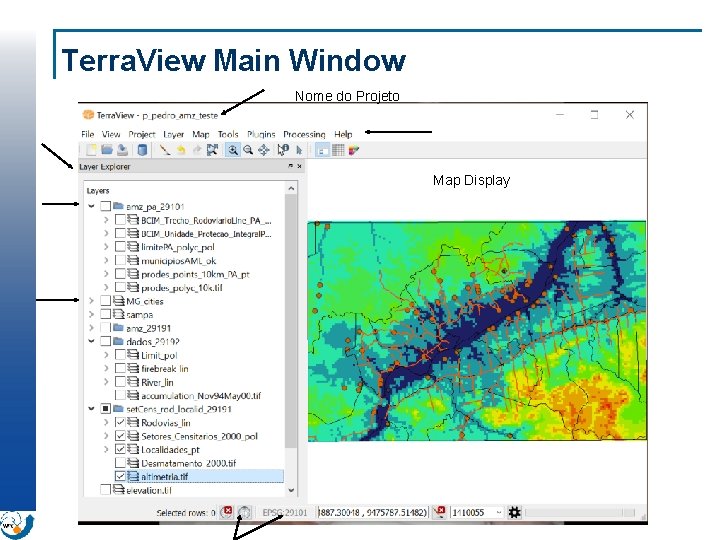Clear selection icon next to Selected rows
Screen dimensions: 720x540
[x=227, y=512]
